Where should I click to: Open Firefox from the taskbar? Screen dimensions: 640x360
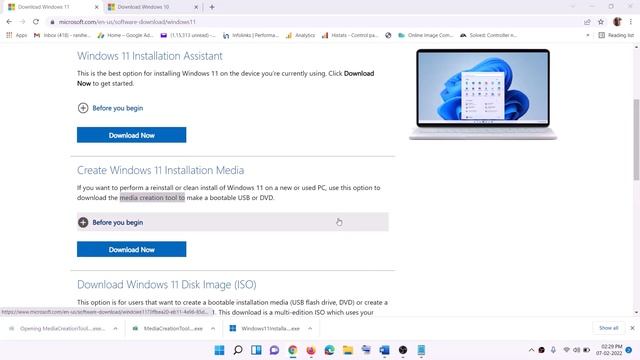tap(311, 350)
